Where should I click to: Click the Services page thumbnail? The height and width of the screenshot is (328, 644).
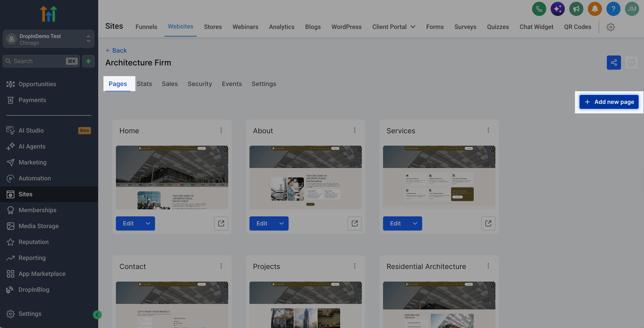click(439, 177)
